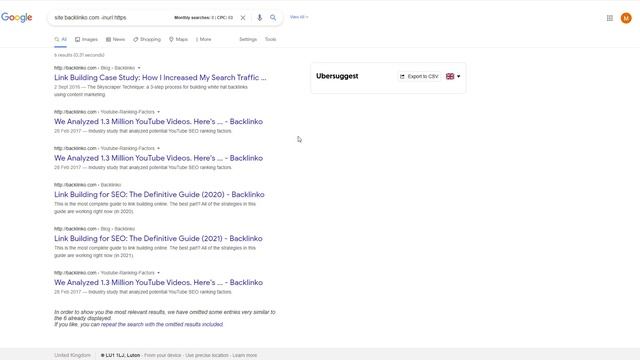This screenshot has width=640, height=360.
Task: Start voice search with microphone icon
Action: click(259, 18)
